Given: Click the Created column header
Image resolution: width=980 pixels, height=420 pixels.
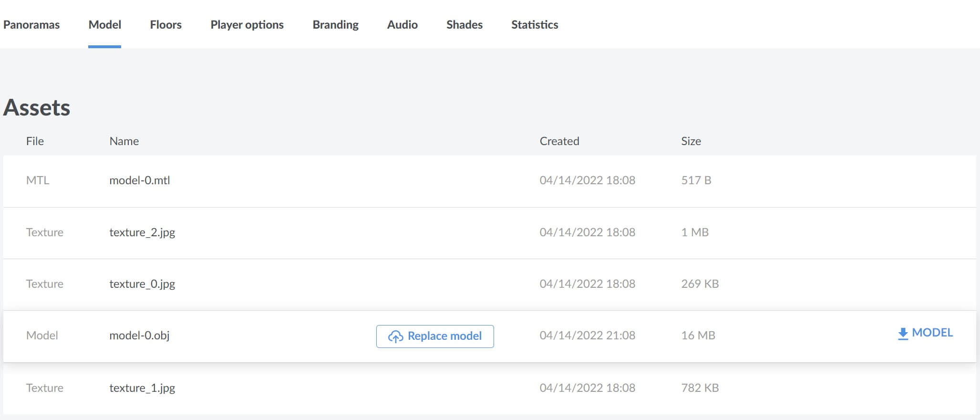Looking at the screenshot, I should [559, 141].
